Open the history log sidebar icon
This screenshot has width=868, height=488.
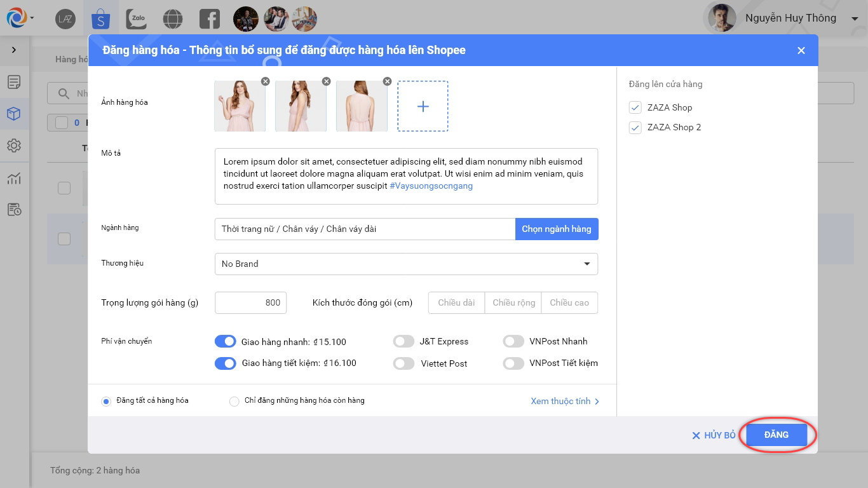tap(14, 209)
